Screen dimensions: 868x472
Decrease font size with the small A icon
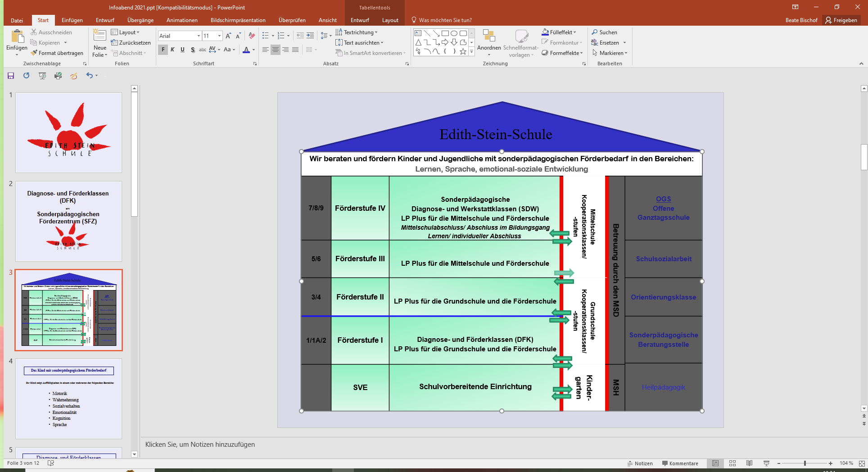click(238, 36)
